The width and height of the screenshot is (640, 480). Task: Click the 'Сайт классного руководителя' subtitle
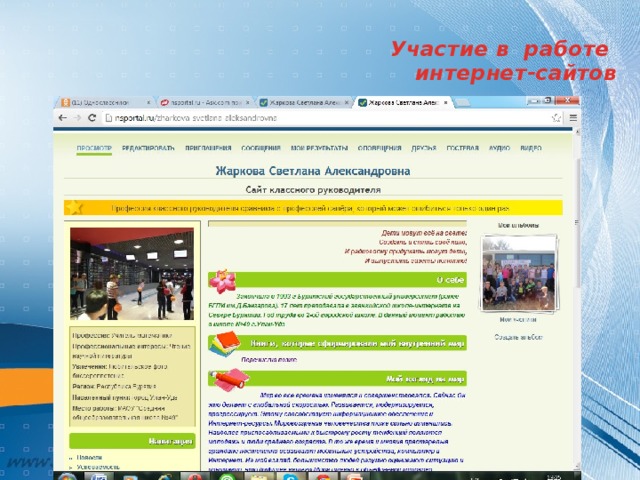(x=313, y=190)
